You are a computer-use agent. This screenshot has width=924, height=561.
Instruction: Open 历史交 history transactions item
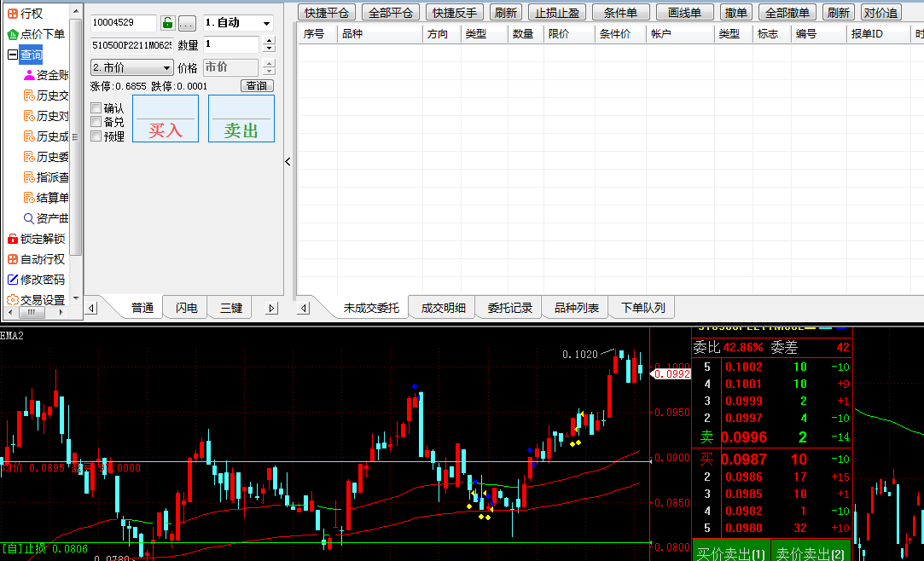[x=46, y=95]
